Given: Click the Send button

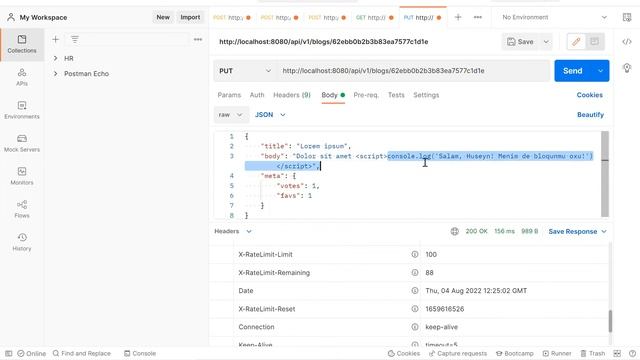Looking at the screenshot, I should click(573, 71).
